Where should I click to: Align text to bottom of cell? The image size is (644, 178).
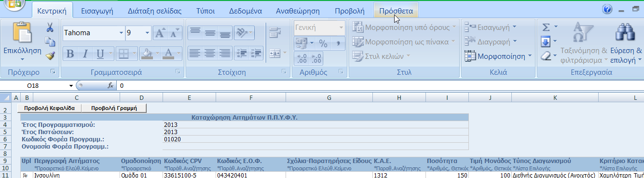coord(225,33)
